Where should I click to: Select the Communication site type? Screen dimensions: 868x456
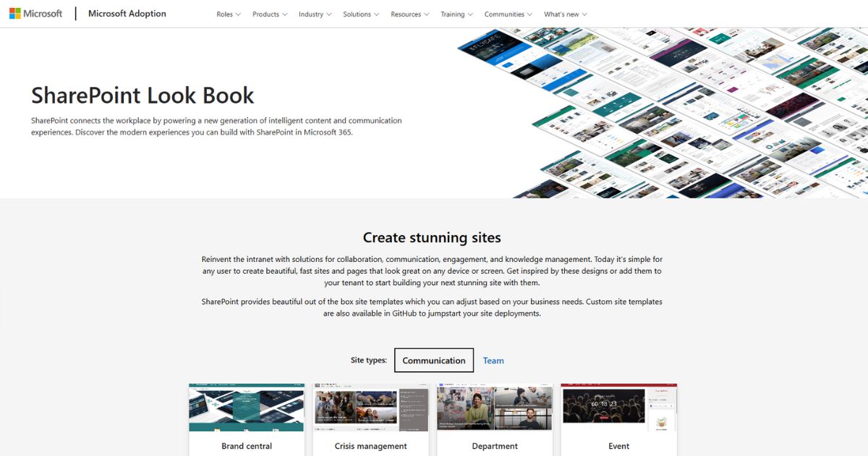[x=434, y=360]
